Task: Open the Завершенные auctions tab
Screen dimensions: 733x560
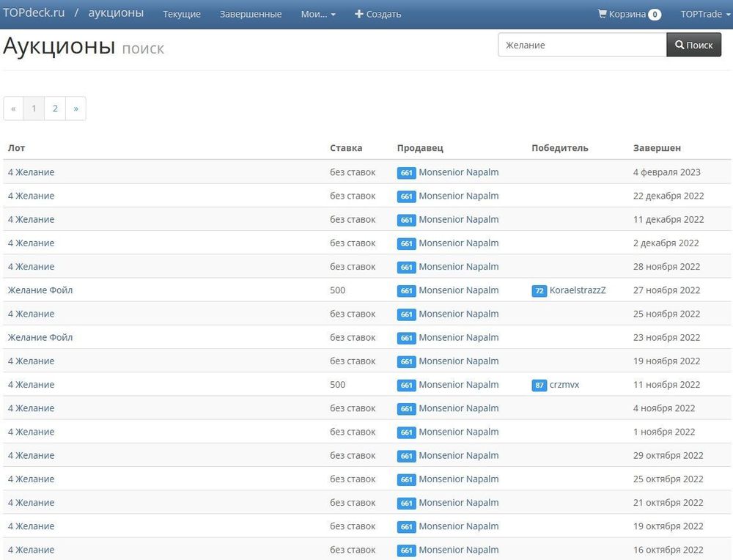Action: tap(251, 14)
